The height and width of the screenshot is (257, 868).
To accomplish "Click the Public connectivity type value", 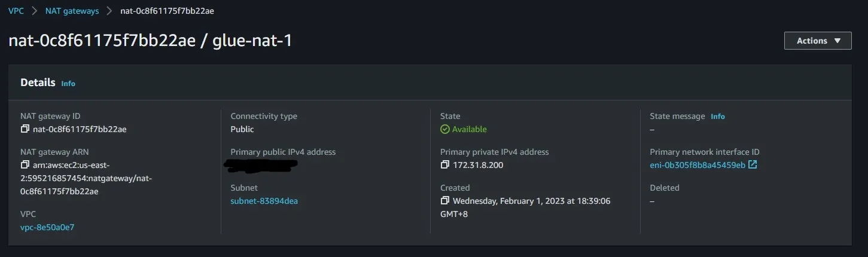I will click(x=242, y=129).
